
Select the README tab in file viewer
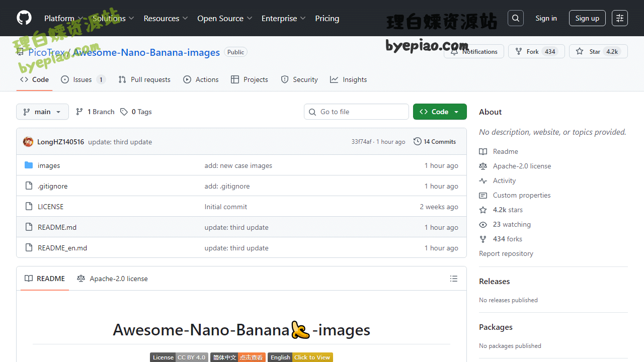coord(45,279)
